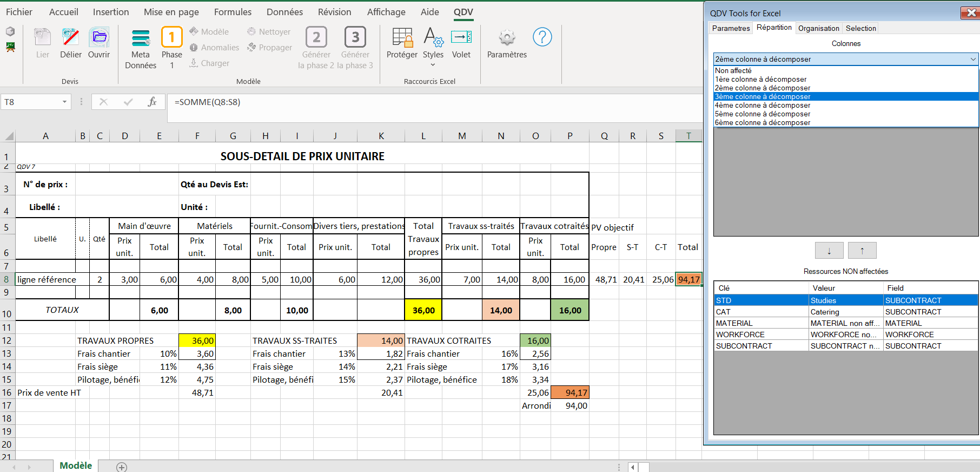Launch Phase 1 from the ribbon
The width and height of the screenshot is (980, 472).
[171, 38]
